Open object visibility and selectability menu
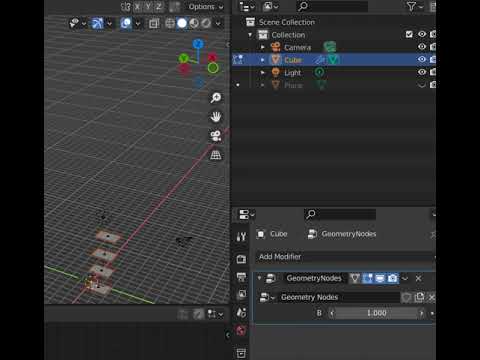 click(x=77, y=23)
